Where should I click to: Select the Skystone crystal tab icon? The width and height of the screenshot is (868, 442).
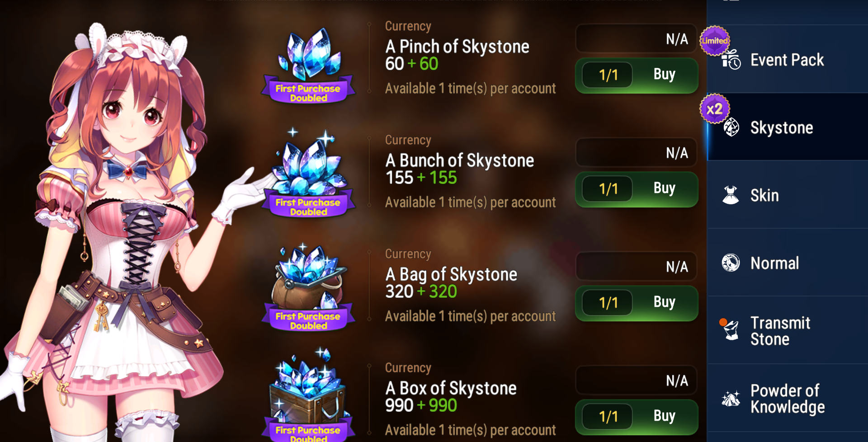click(731, 127)
